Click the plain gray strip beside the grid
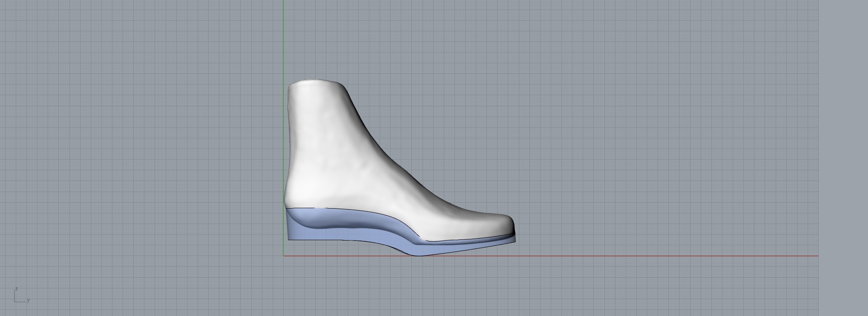The width and height of the screenshot is (868, 316). click(x=844, y=158)
